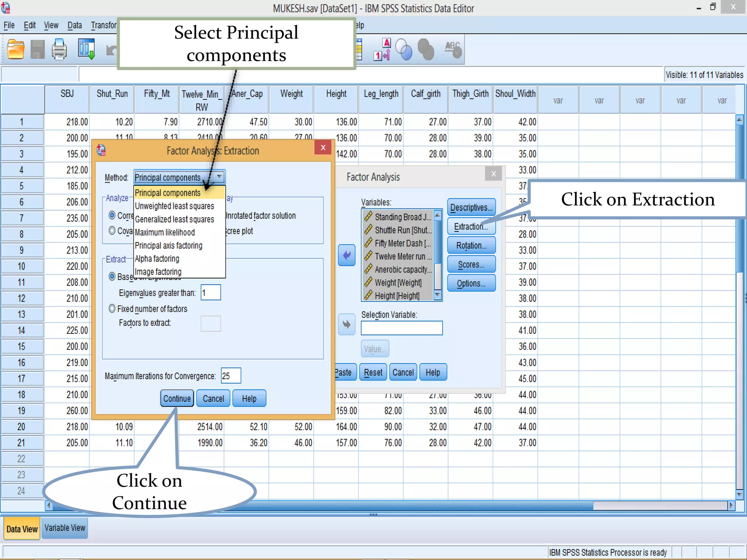This screenshot has height=560, width=747.
Task: Select Fifty Meter Dash variable in list
Action: click(x=398, y=243)
